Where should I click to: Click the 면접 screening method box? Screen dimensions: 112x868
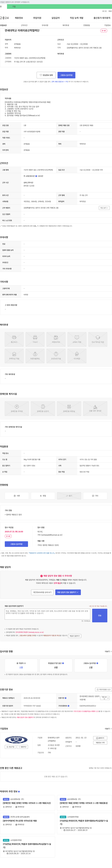point(43,496)
